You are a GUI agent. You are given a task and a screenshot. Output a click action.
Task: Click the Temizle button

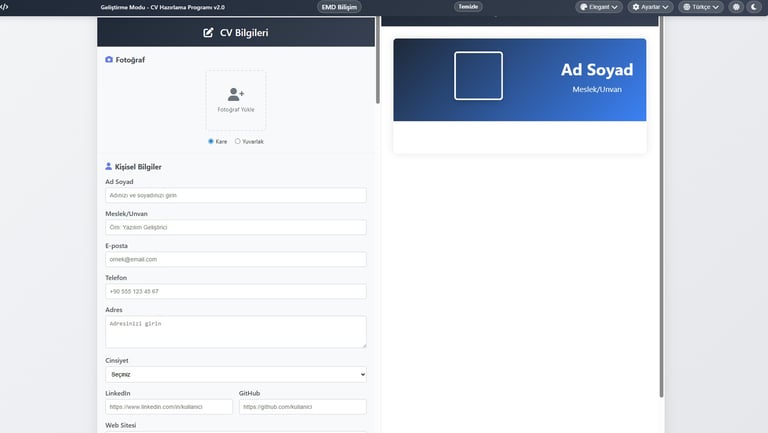tap(468, 7)
